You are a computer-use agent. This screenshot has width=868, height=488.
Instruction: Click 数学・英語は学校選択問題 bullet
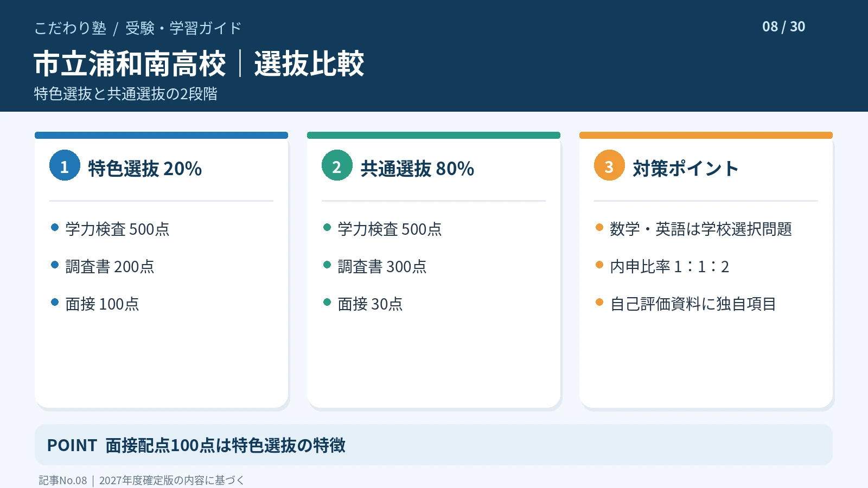tap(701, 229)
